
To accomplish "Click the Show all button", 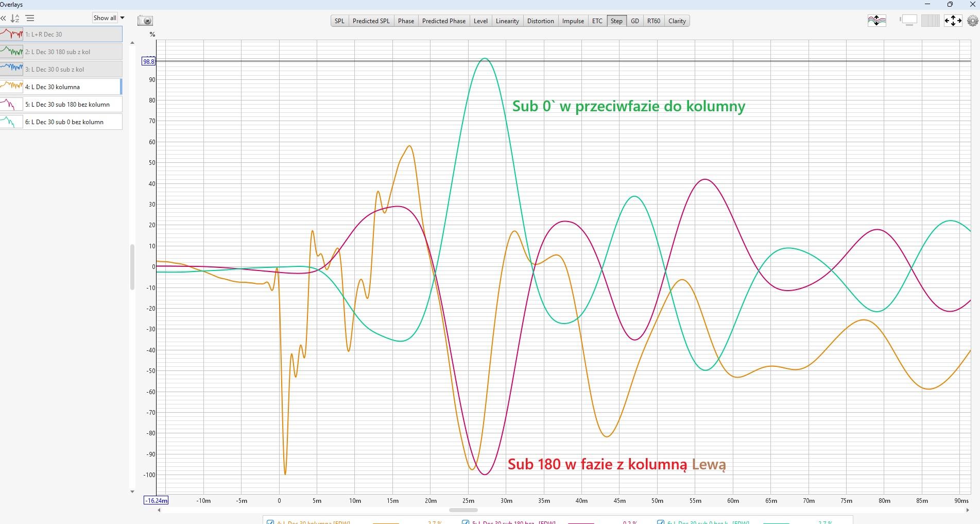I will click(x=105, y=18).
